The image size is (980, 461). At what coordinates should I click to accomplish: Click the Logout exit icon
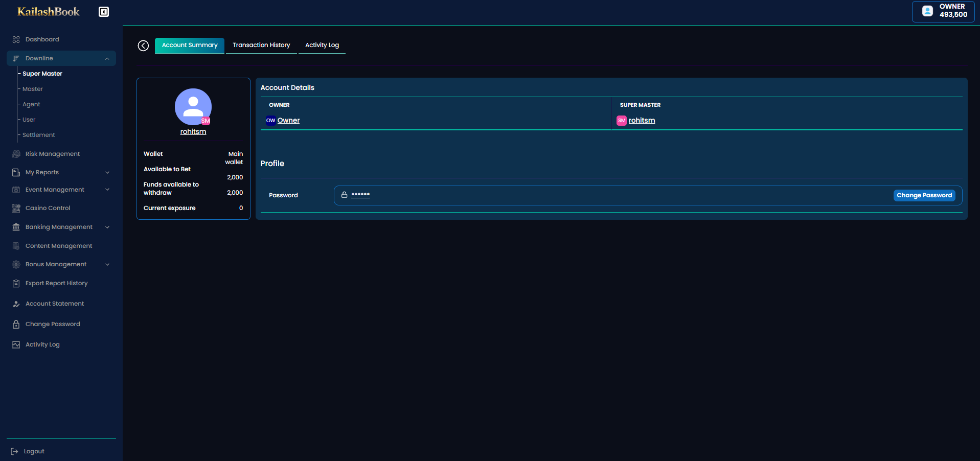click(15, 451)
